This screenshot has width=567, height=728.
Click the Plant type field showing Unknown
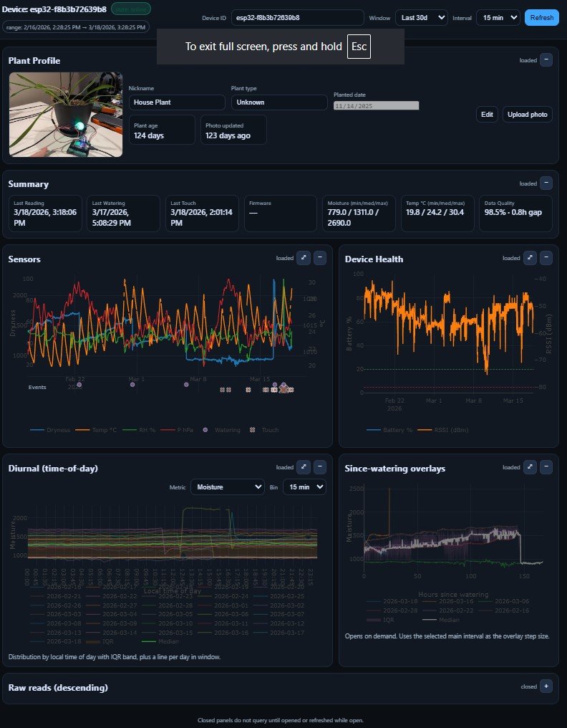(x=279, y=102)
